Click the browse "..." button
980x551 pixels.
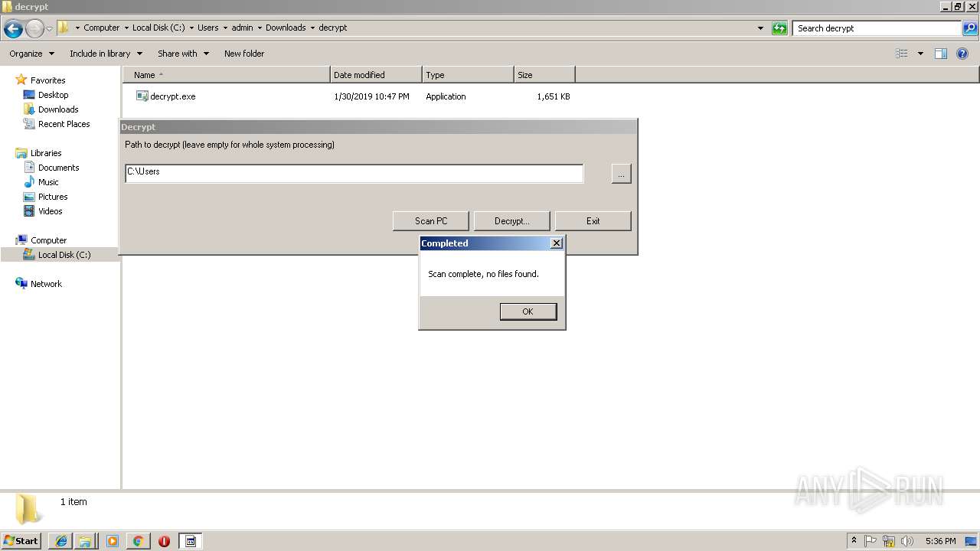click(621, 174)
